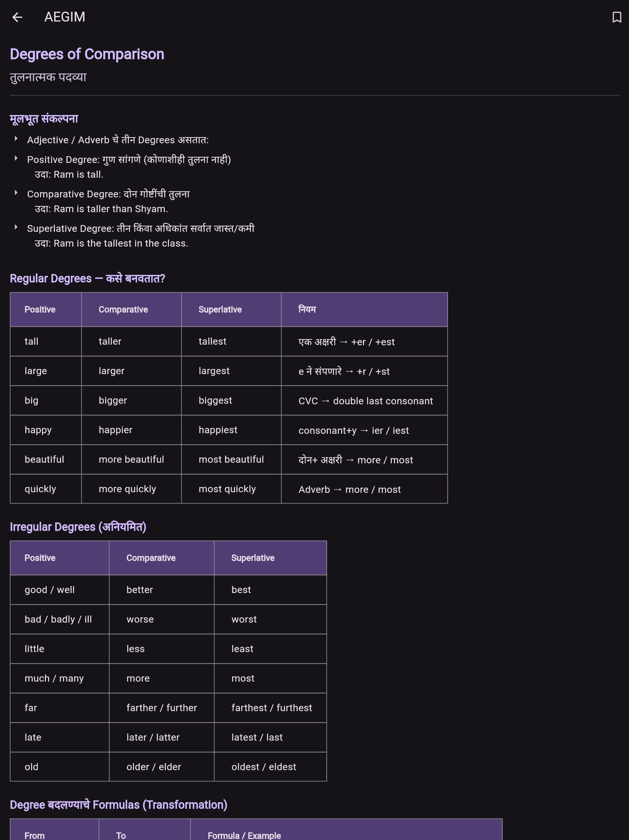This screenshot has width=629, height=840.
Task: Select the Degrees of Comparison heading
Action: click(x=87, y=54)
